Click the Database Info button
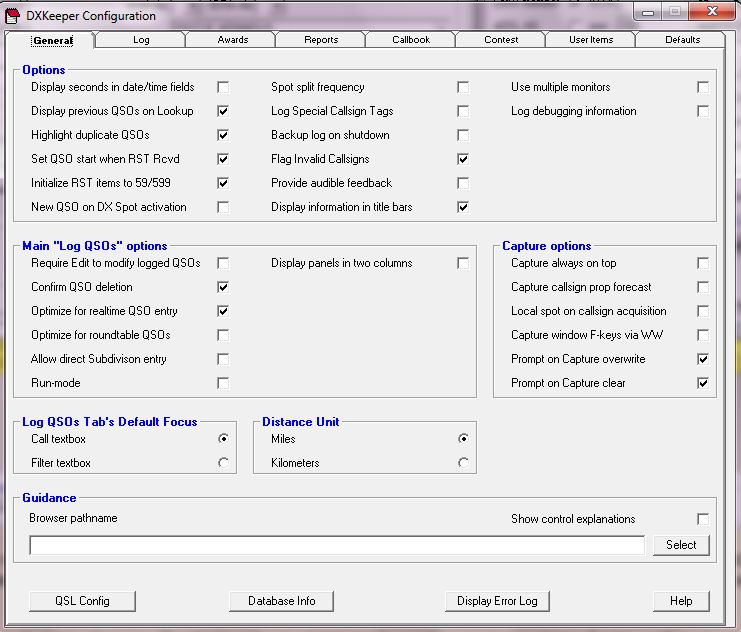This screenshot has width=741, height=632. coord(282,601)
